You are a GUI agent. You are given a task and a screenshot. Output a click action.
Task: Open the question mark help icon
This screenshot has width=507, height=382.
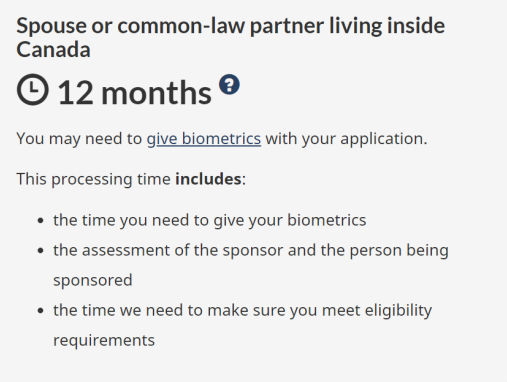point(229,84)
